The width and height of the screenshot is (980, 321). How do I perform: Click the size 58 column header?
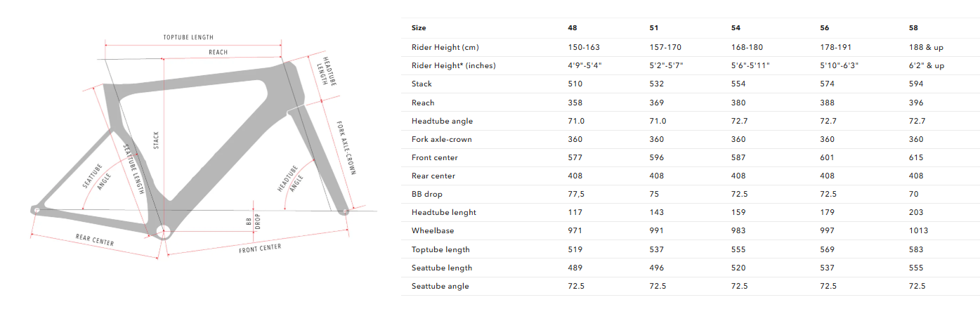[x=913, y=28]
